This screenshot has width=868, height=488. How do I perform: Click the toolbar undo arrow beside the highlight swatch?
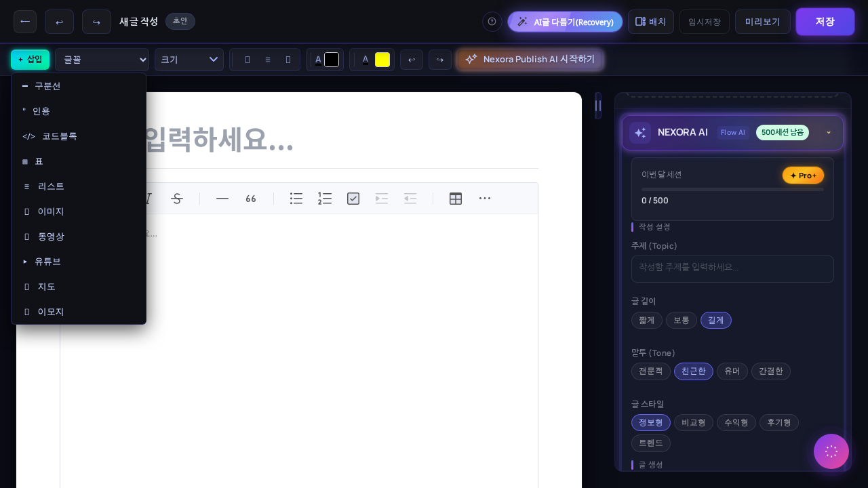pos(412,60)
